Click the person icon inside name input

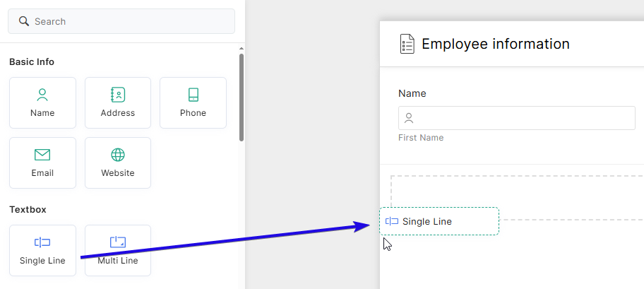409,118
